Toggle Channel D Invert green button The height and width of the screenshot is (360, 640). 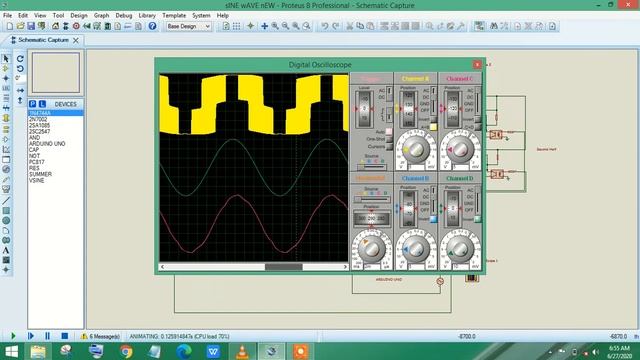pos(478,219)
